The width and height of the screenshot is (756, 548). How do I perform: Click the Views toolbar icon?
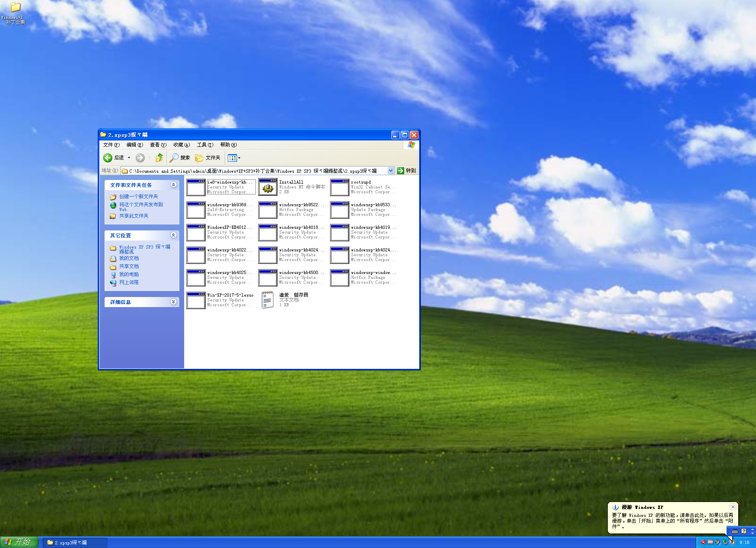point(232,158)
